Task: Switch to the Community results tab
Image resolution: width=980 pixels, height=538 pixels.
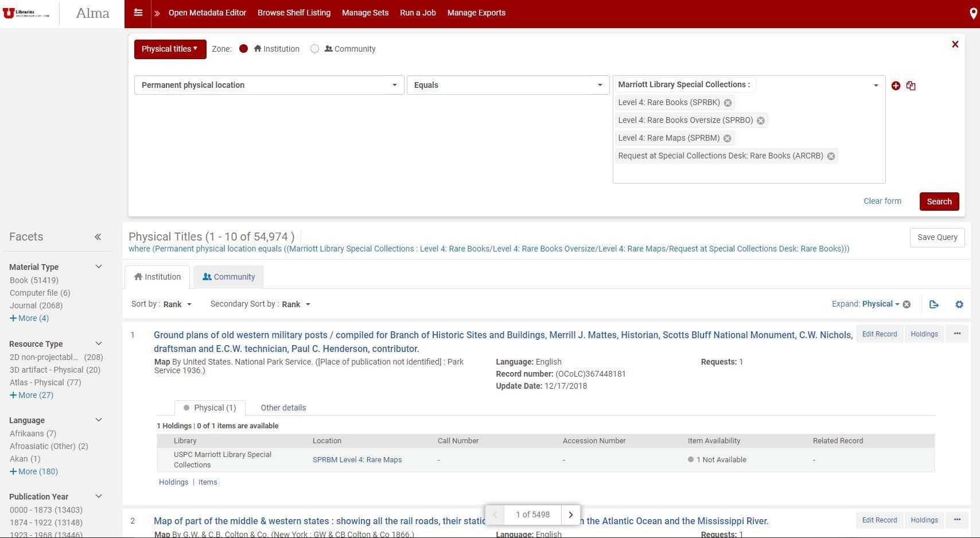Action: [x=228, y=277]
